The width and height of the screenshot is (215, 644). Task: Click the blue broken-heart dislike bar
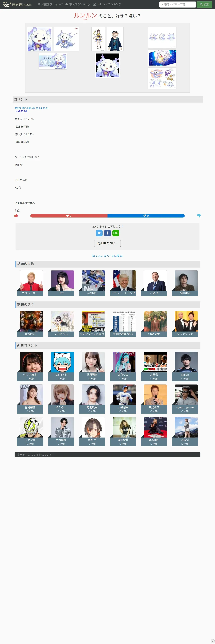tap(146, 216)
